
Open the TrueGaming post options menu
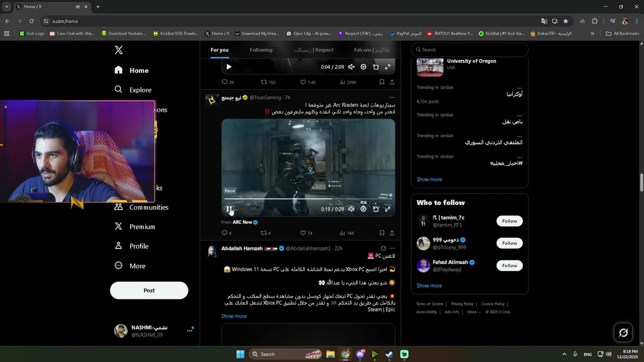[392, 98]
